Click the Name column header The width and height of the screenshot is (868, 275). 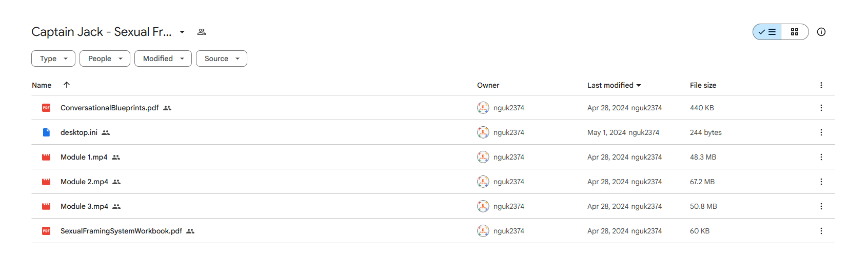pyautogui.click(x=42, y=85)
